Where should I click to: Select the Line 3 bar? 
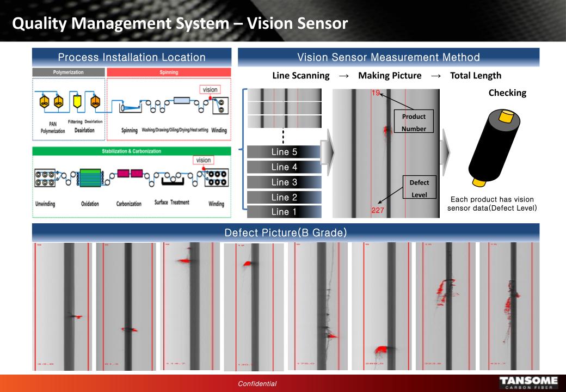point(283,182)
